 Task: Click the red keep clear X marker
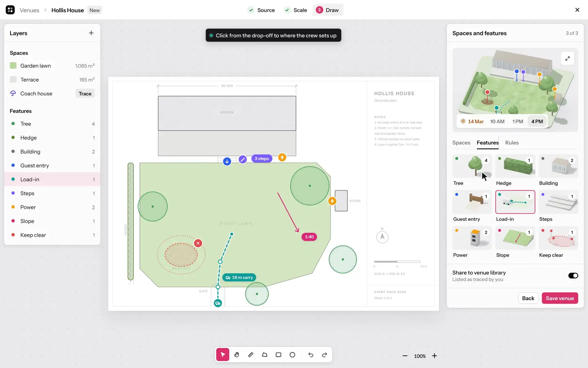tap(198, 243)
